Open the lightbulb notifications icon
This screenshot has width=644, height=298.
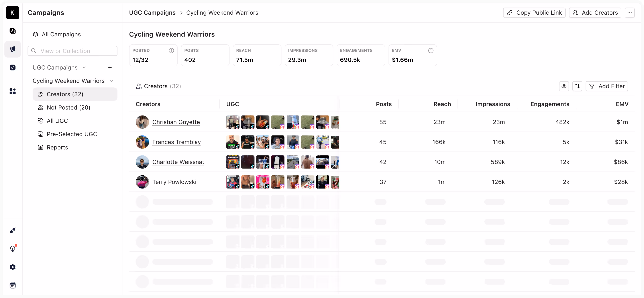point(12,249)
